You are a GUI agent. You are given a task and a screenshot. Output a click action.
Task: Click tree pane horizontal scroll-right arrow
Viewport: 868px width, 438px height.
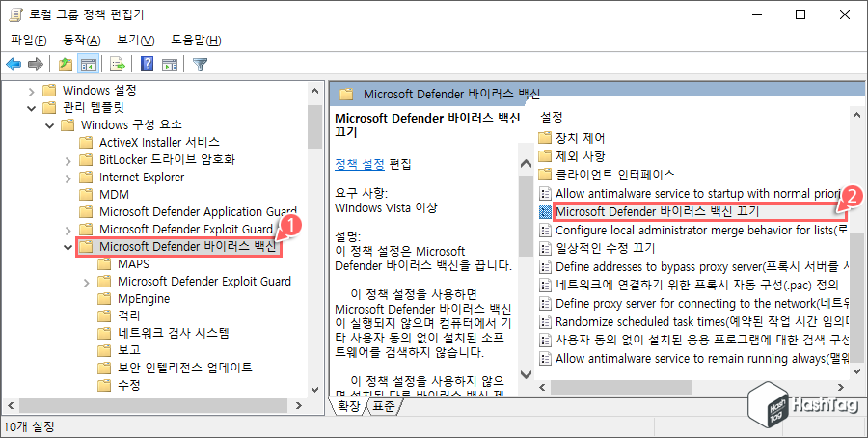[x=299, y=406]
